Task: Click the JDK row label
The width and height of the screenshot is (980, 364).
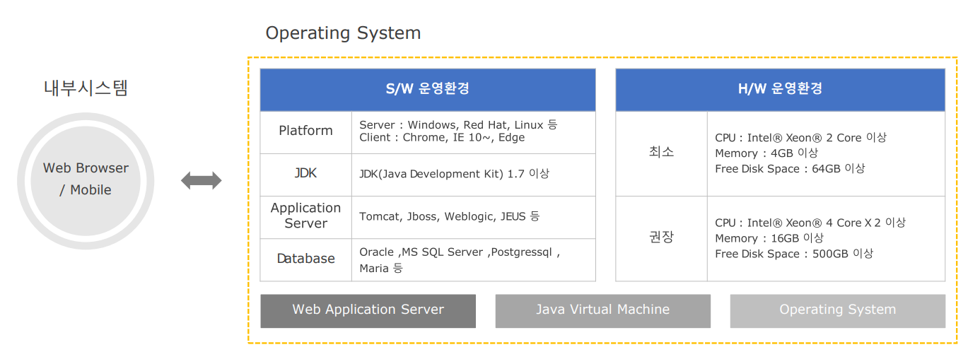Action: tap(305, 173)
